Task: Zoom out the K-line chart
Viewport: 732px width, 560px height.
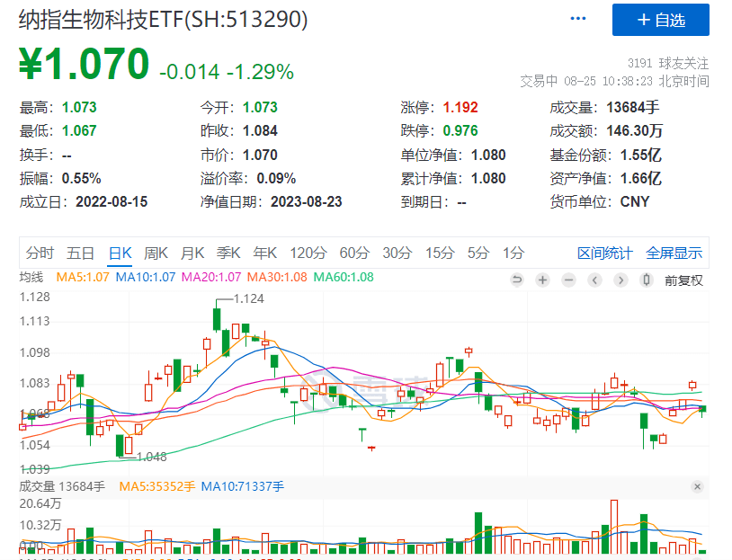Action: point(568,280)
